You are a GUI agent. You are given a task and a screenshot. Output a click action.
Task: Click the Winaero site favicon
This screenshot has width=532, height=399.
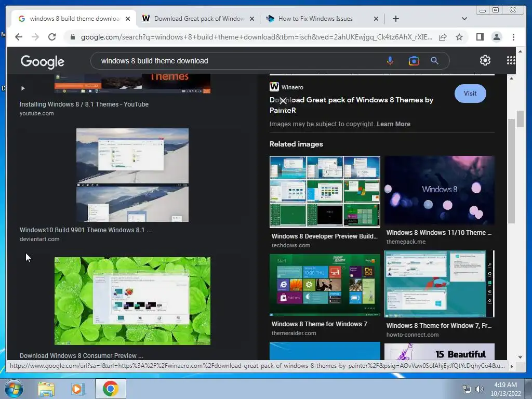(x=274, y=87)
